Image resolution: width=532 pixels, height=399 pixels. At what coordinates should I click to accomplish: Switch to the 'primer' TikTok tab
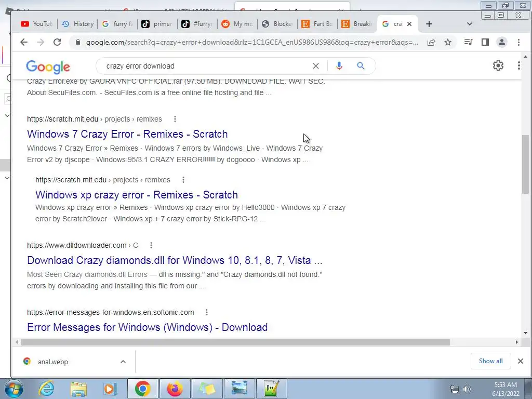point(158,24)
